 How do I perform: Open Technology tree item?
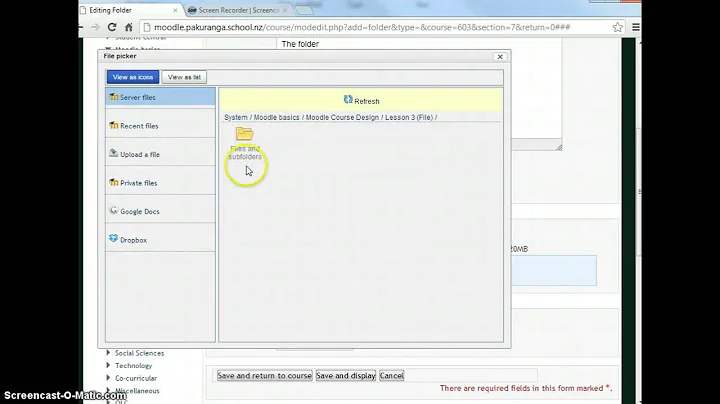[133, 365]
